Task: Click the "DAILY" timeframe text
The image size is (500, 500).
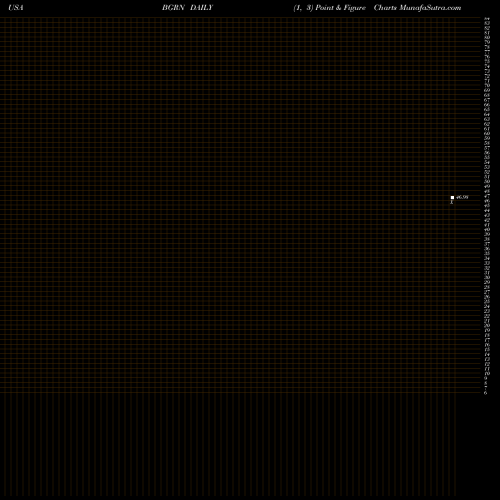Action: [x=201, y=8]
